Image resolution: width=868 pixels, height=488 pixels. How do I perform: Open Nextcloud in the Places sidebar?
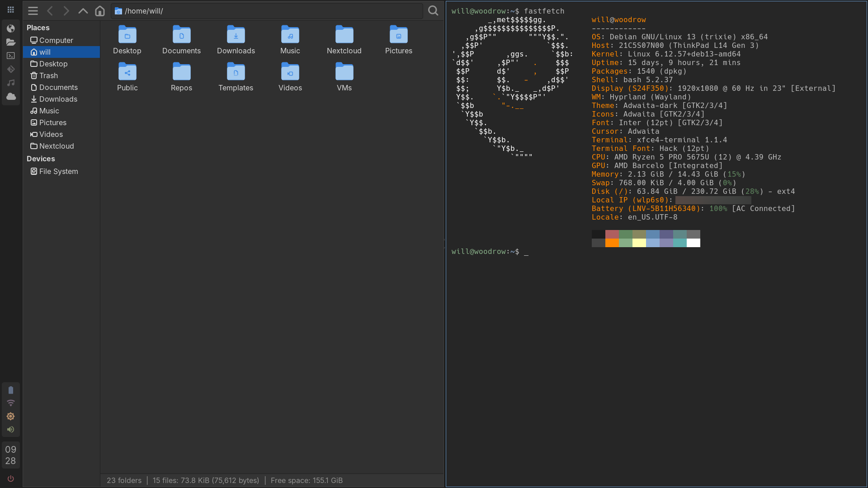point(57,146)
